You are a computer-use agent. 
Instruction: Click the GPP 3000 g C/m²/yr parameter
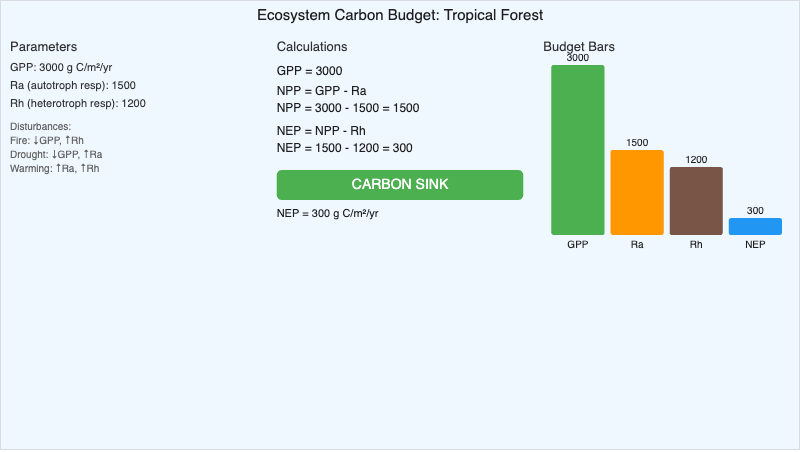pyautogui.click(x=61, y=67)
